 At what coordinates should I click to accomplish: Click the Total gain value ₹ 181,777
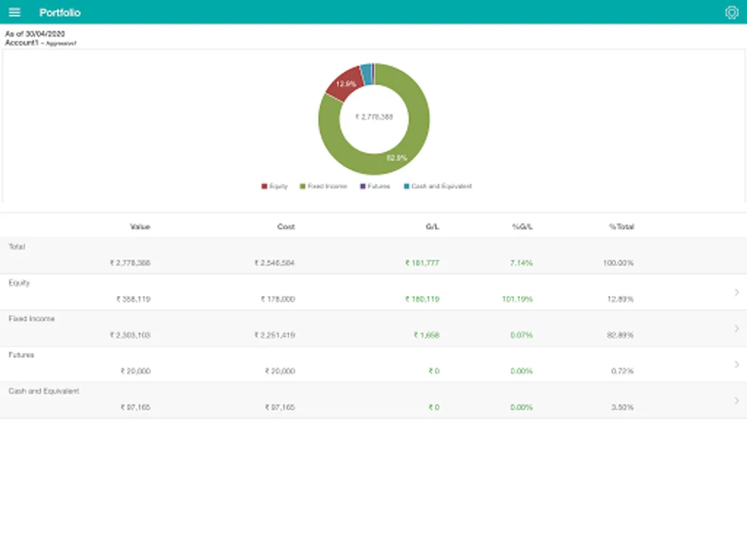click(x=422, y=263)
